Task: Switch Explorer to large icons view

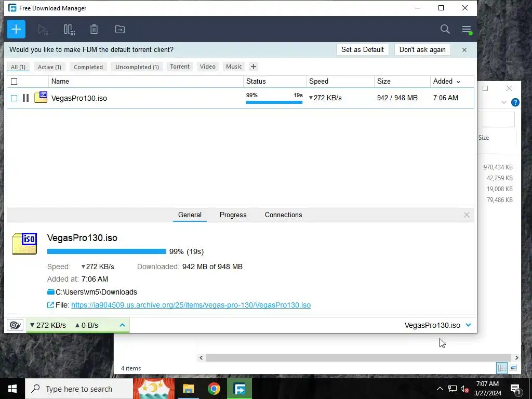Action: 513,368
